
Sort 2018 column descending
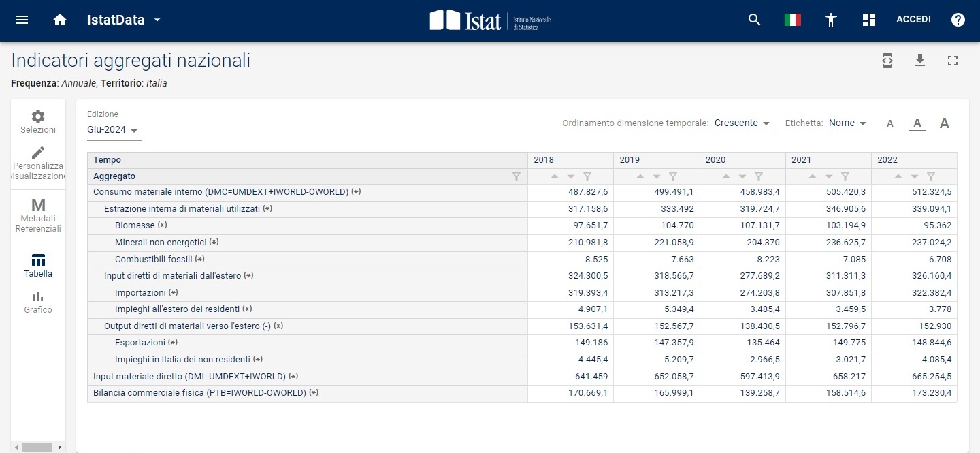(571, 176)
